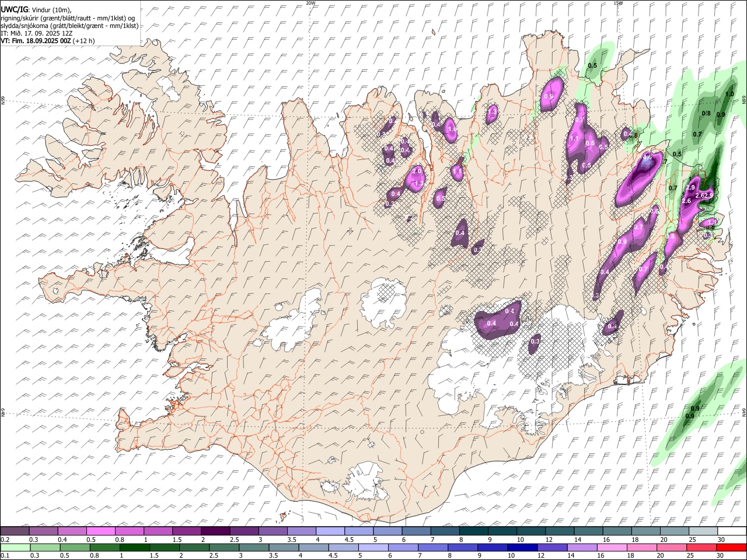Pick purple-scale swatch between 0.3 and 0.4

point(43,531)
